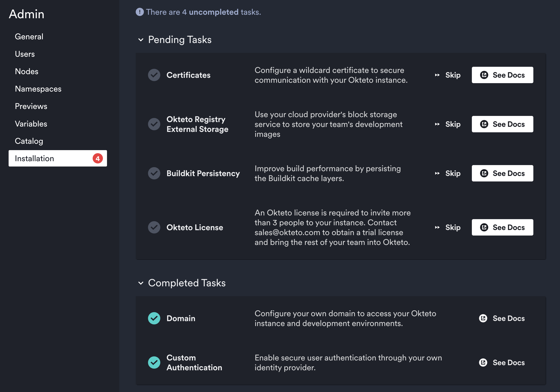The width and height of the screenshot is (560, 392).
Task: Click external-link icon in Okteto License See Docs button
Action: (484, 227)
